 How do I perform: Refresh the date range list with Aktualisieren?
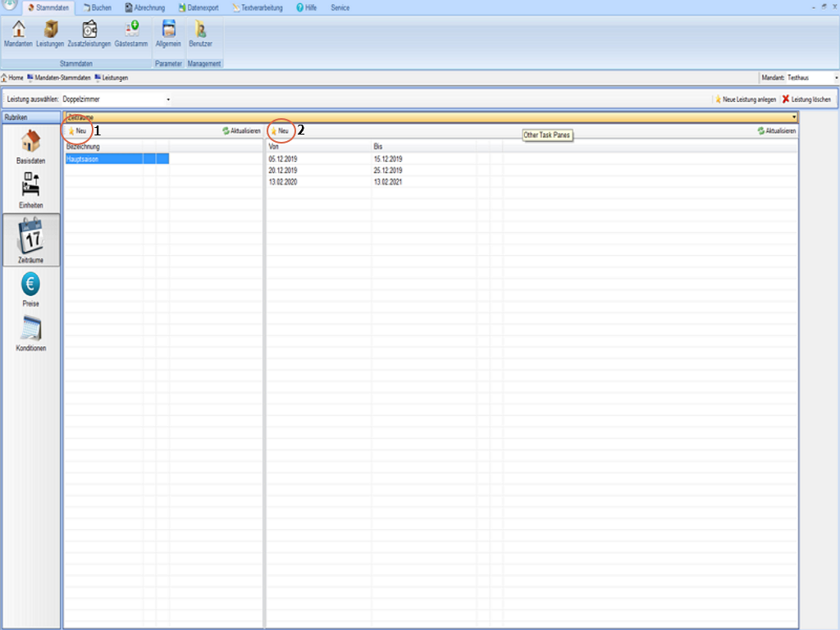(x=776, y=130)
